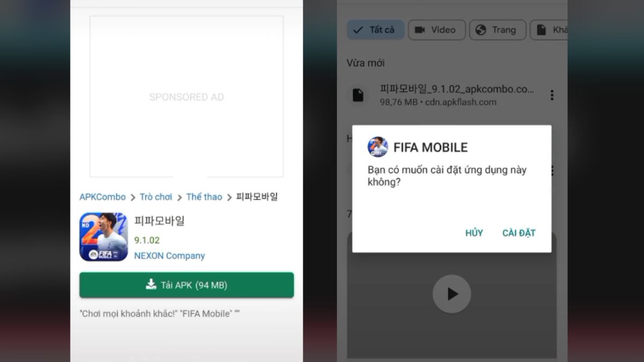Open the Thể thao breadcrumb category

click(x=204, y=197)
